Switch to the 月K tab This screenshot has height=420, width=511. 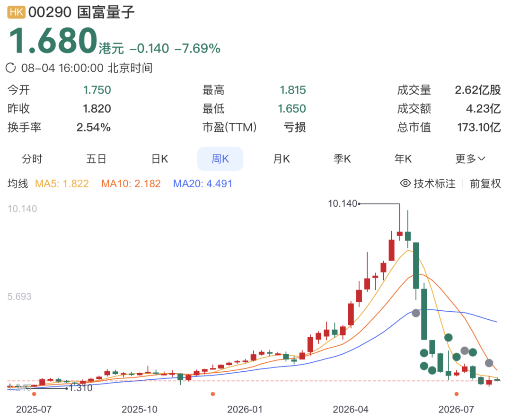click(x=282, y=158)
